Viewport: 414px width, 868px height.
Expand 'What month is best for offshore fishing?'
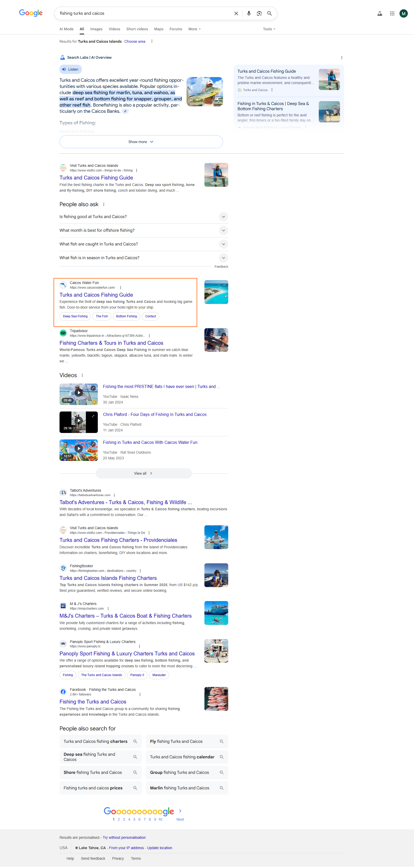pos(144,230)
